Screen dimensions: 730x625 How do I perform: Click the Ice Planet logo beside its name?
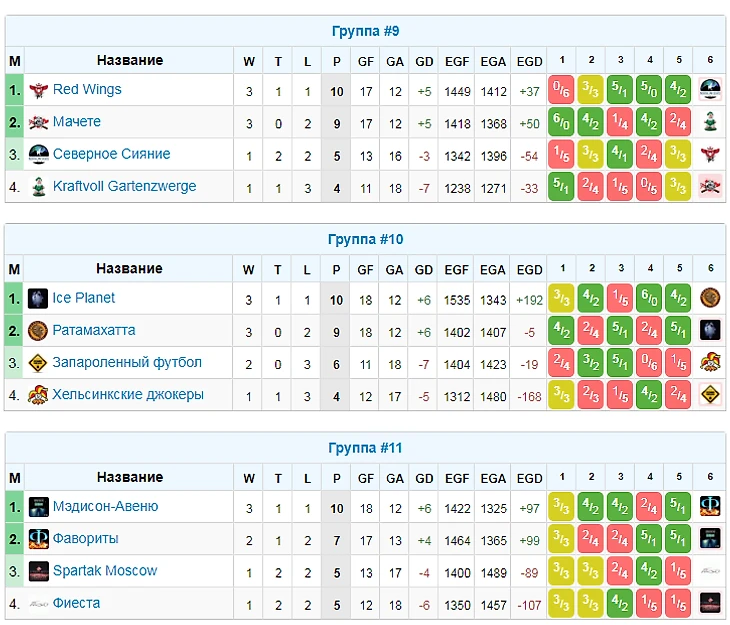pos(39,298)
